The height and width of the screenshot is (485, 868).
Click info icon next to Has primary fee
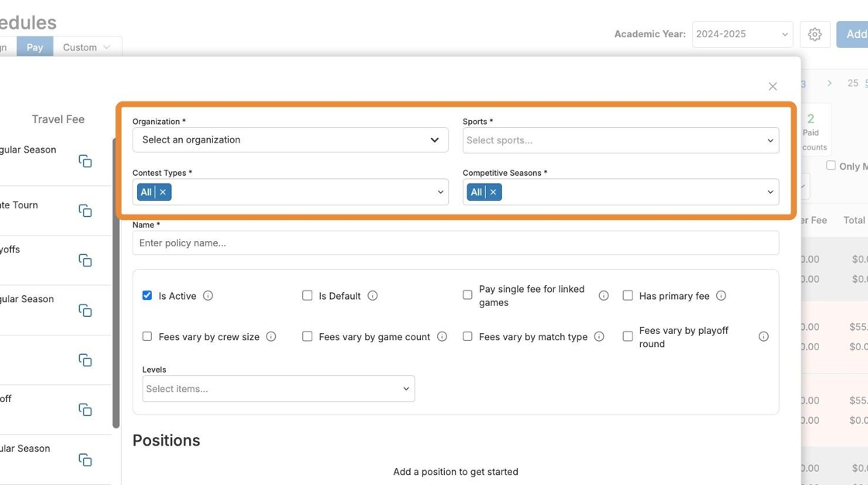click(721, 296)
